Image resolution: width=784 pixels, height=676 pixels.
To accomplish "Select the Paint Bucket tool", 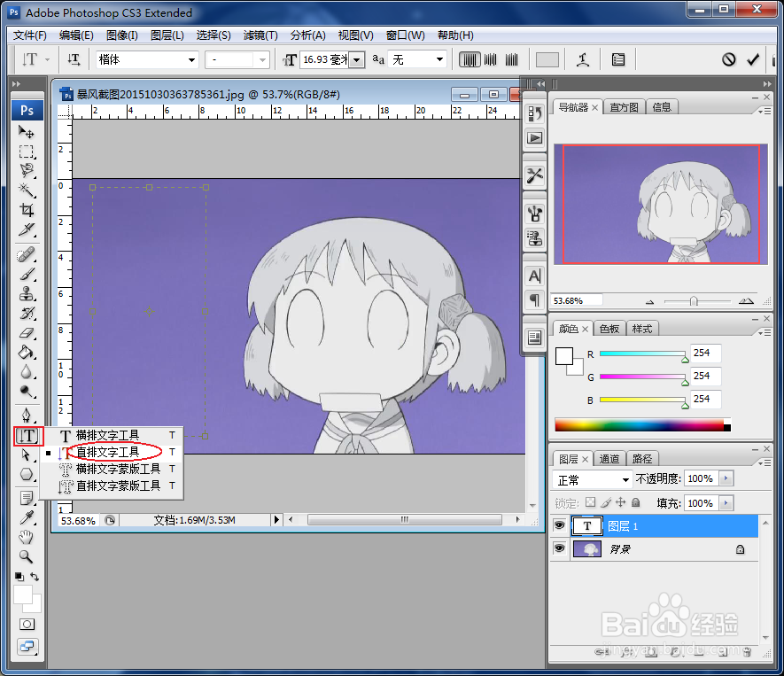I will tap(27, 353).
